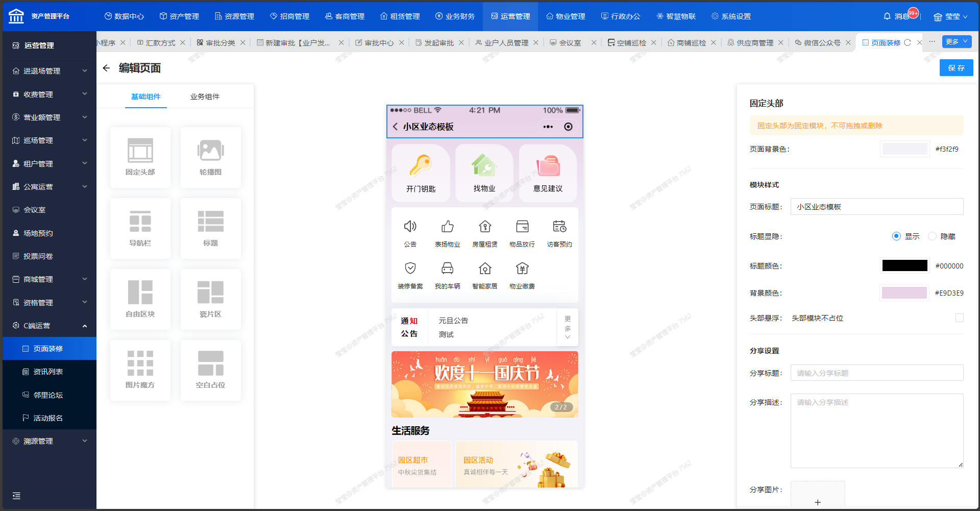Screen dimensions: 980x511
Task: Open 资讯列表 in the sidebar
Action: click(x=48, y=372)
